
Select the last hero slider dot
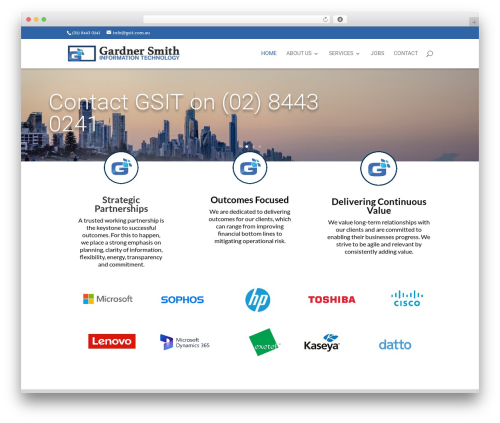point(260,146)
